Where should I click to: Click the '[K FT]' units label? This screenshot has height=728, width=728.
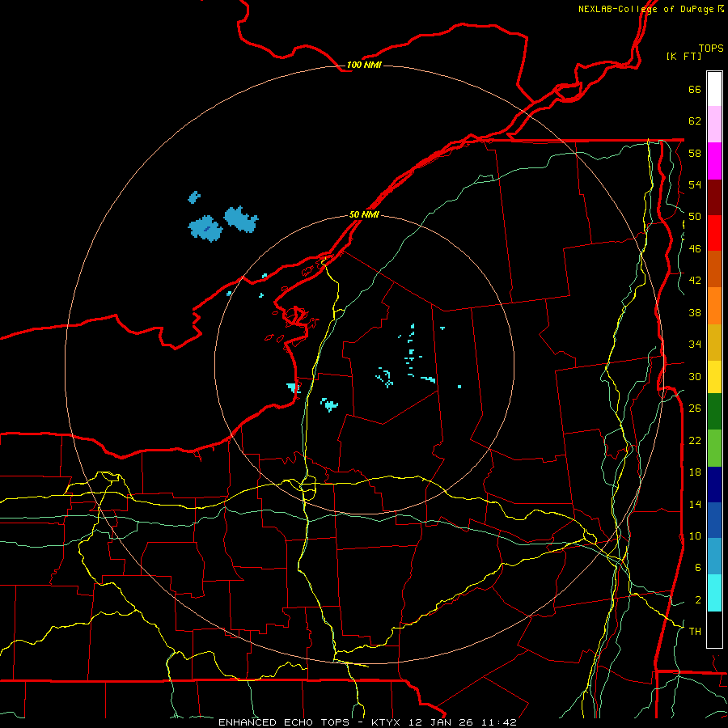click(684, 56)
